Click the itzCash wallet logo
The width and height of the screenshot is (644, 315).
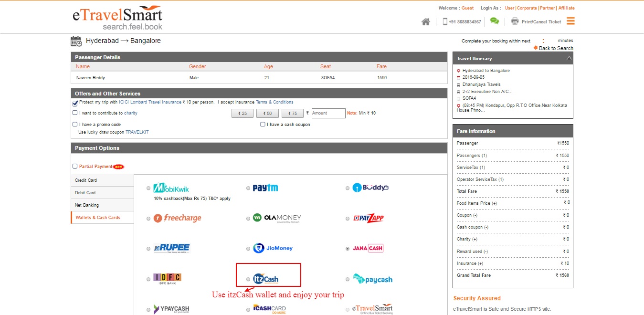point(265,279)
